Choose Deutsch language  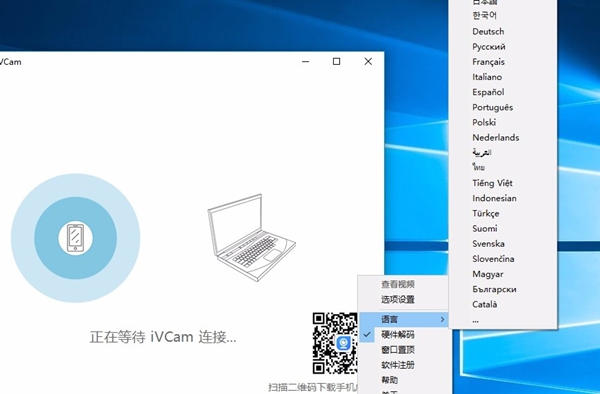[503, 31]
